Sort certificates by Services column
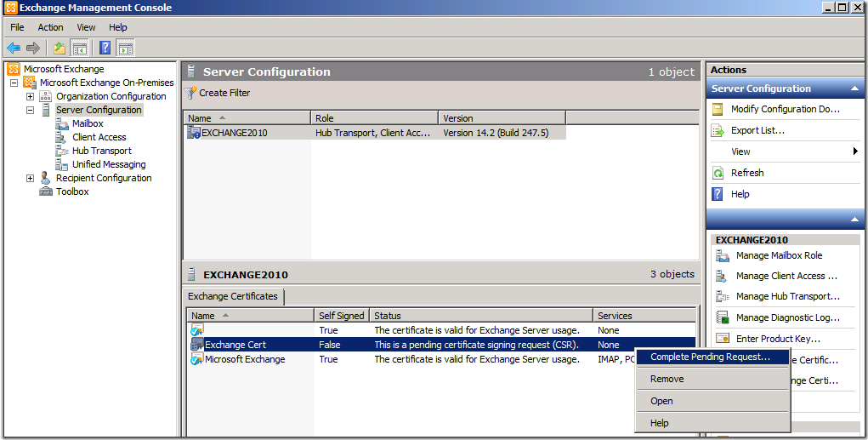The width and height of the screenshot is (868, 440). [x=644, y=316]
